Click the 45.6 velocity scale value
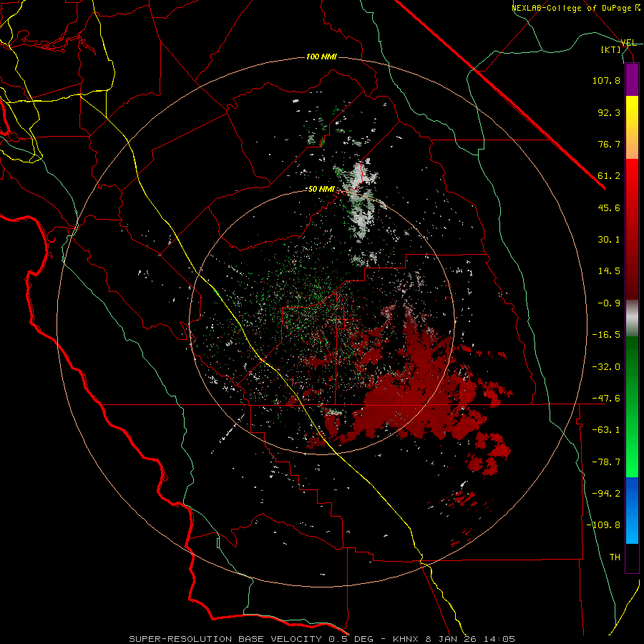The image size is (644, 644). 609,208
